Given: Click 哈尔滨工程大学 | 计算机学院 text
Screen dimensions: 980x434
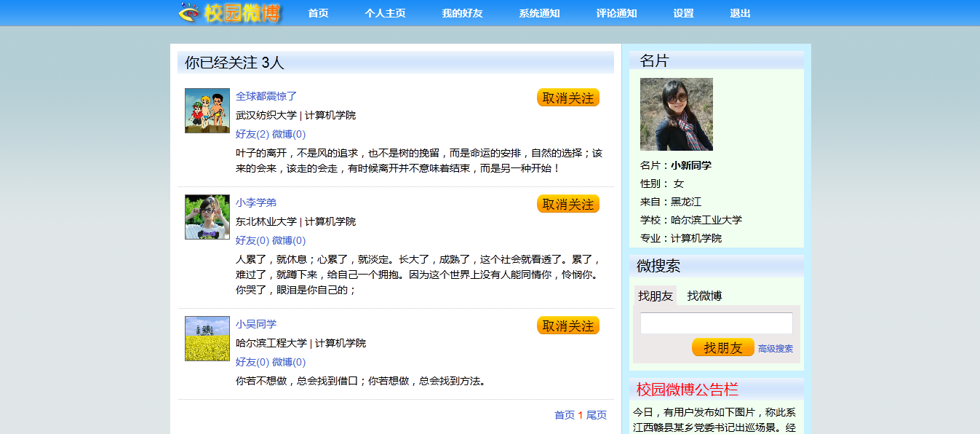Looking at the screenshot, I should pos(300,343).
